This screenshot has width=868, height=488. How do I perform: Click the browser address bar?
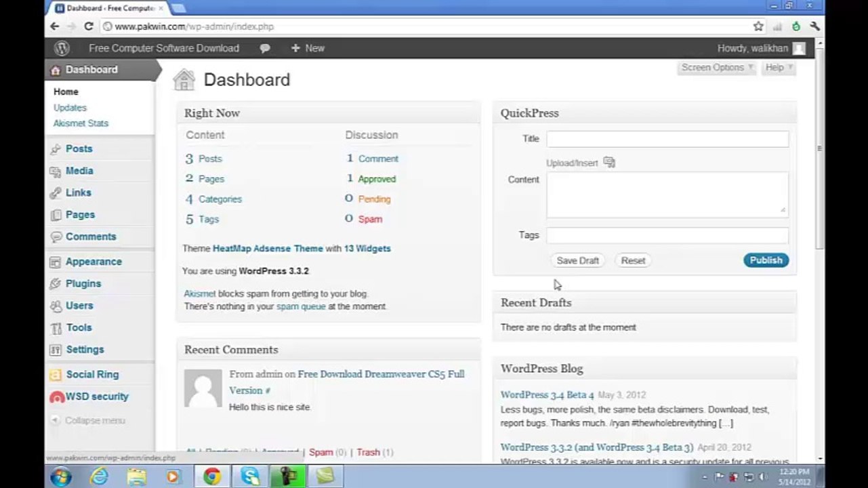pos(424,26)
